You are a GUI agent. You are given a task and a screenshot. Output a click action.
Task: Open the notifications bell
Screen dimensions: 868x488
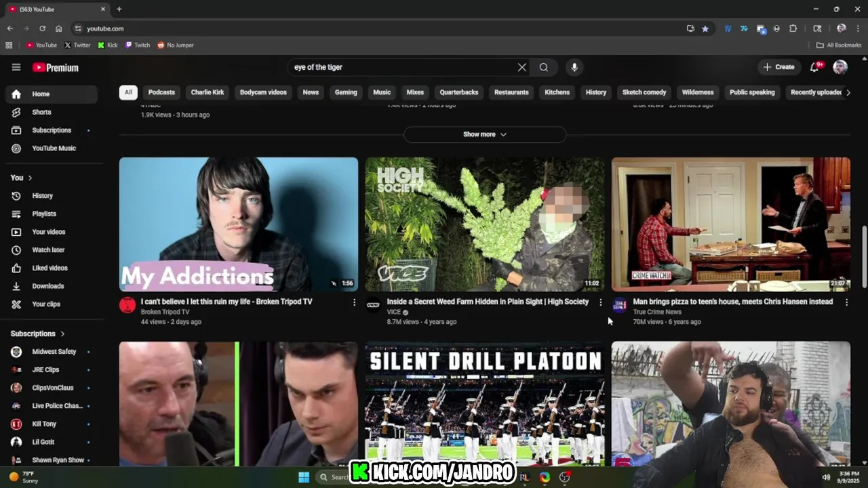[x=814, y=67]
